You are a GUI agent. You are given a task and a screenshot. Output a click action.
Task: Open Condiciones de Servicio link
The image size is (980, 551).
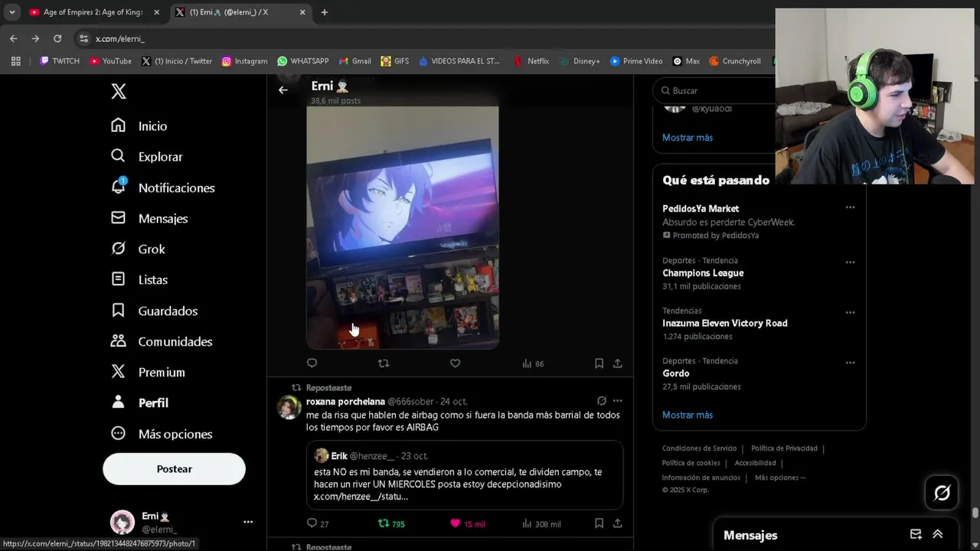[699, 448]
